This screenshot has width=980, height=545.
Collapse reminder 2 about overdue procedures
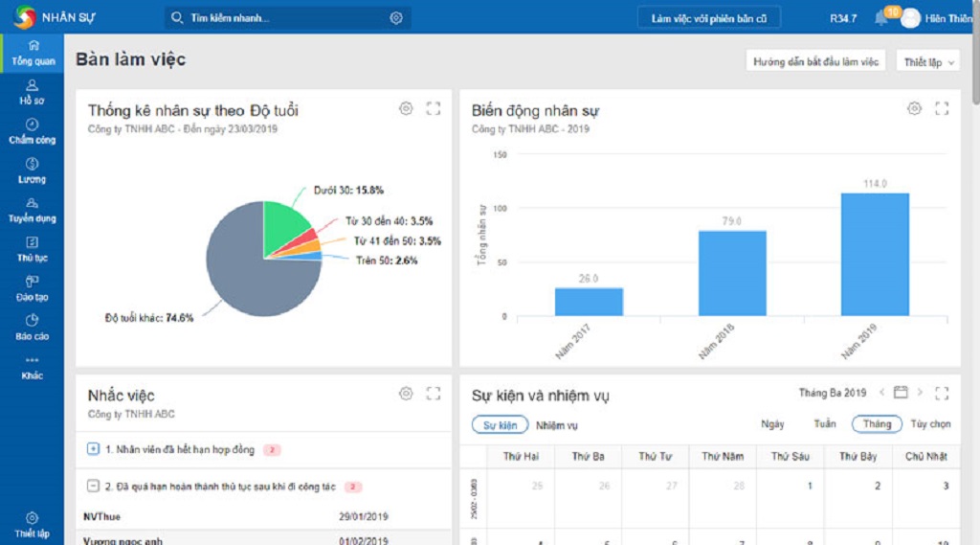click(93, 486)
